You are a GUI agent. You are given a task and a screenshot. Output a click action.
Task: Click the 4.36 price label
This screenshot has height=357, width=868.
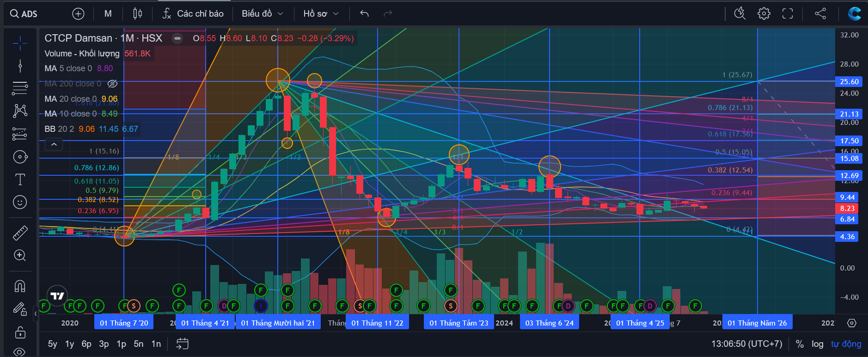847,237
